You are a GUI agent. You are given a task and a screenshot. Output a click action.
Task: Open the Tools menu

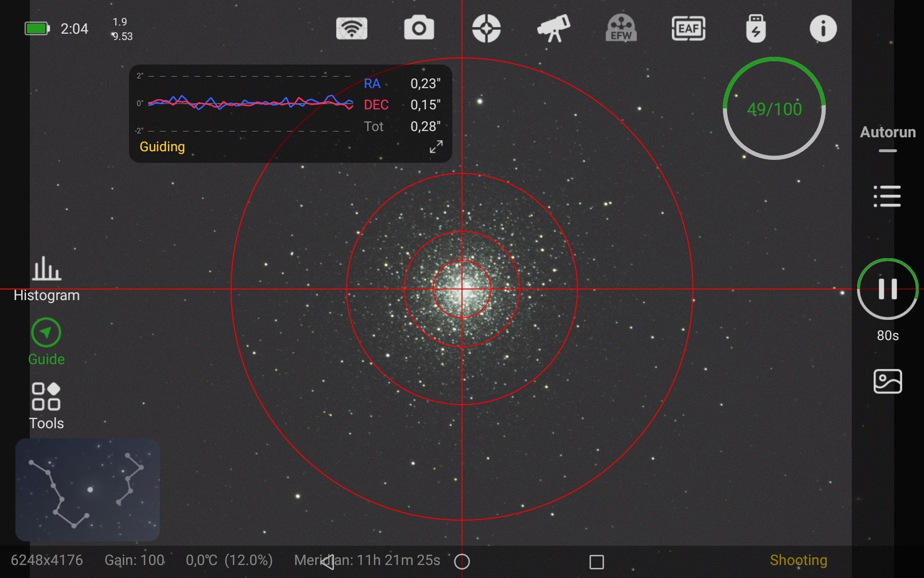point(46,406)
